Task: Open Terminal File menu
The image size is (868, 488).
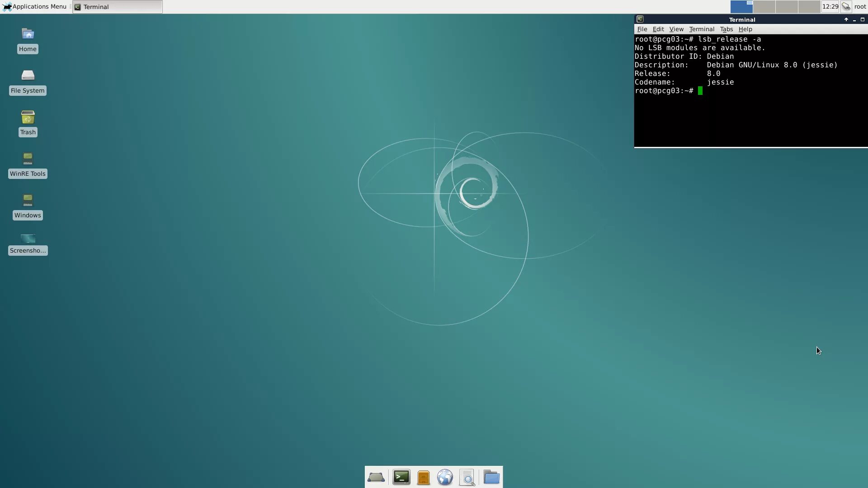Action: pos(642,29)
